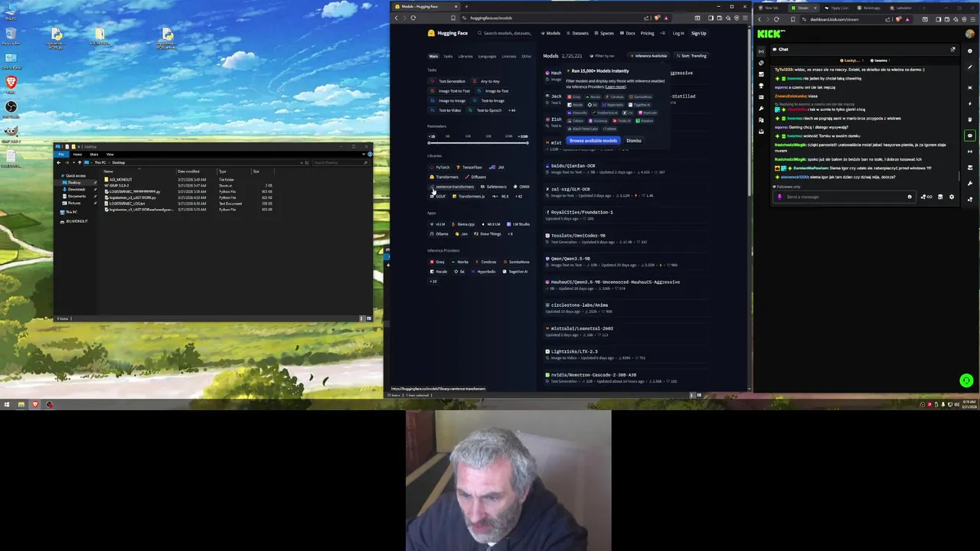
Task: Click Back arrow in File Explorer
Action: [x=59, y=163]
